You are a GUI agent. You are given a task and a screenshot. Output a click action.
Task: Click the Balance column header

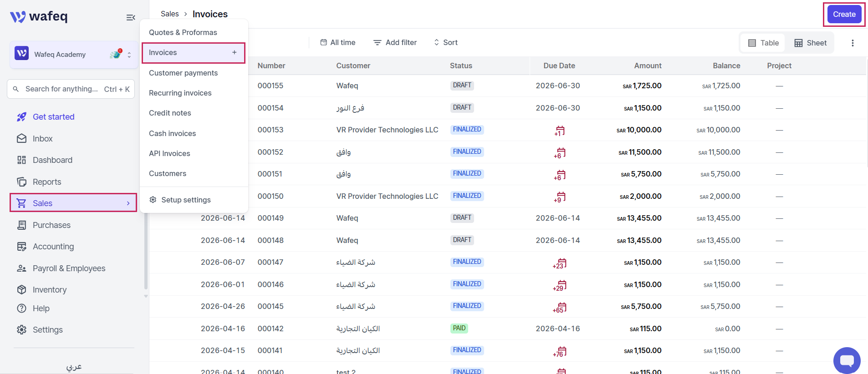click(726, 66)
